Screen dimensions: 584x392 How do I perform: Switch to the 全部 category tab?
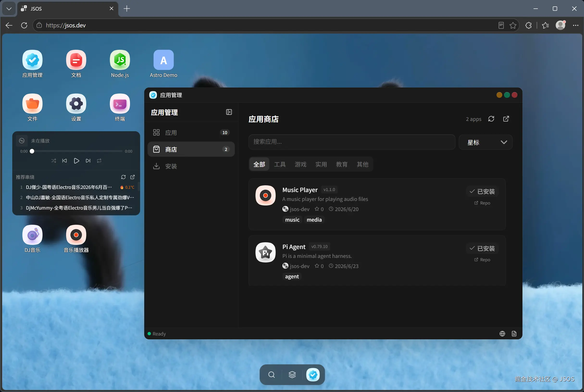(x=259, y=164)
